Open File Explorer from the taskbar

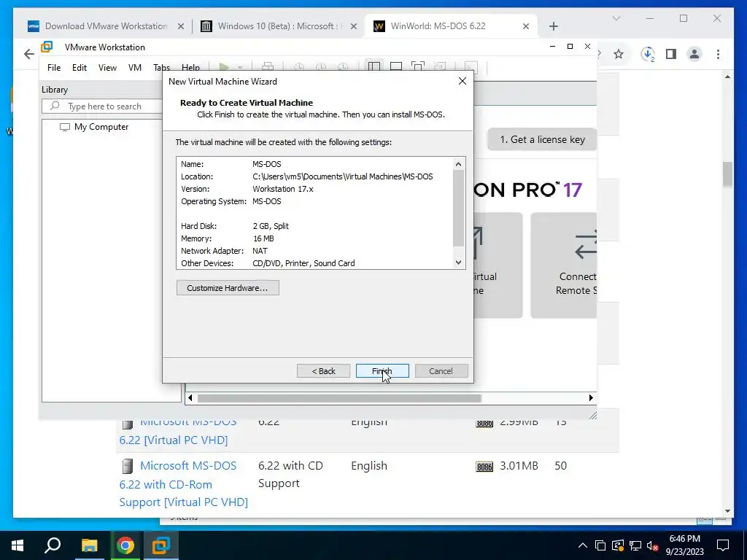[89, 545]
